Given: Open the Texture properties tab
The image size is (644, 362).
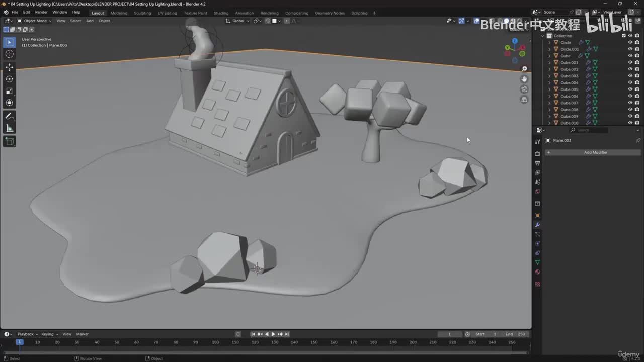Looking at the screenshot, I should pyautogui.click(x=537, y=284).
